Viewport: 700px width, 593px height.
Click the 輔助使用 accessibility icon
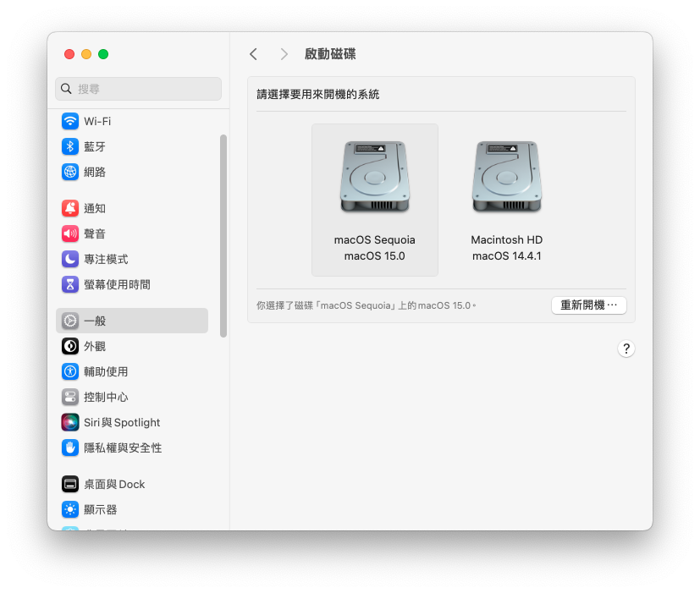click(x=70, y=371)
